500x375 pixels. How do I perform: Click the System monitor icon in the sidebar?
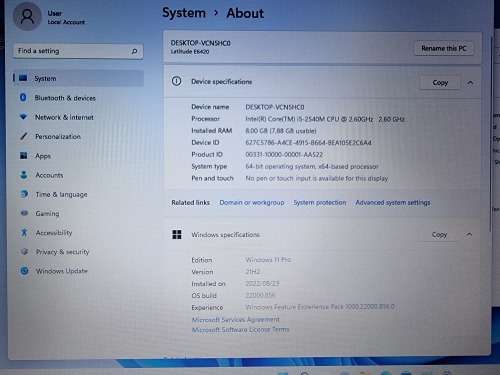pyautogui.click(x=23, y=78)
